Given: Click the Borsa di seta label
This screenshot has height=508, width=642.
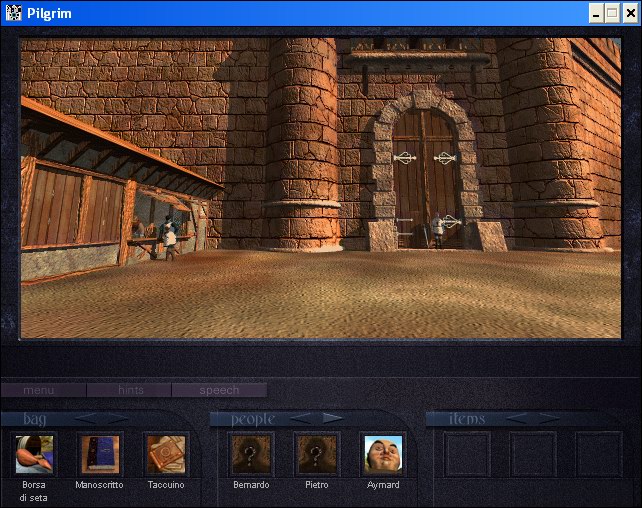Looking at the screenshot, I should [x=34, y=491].
